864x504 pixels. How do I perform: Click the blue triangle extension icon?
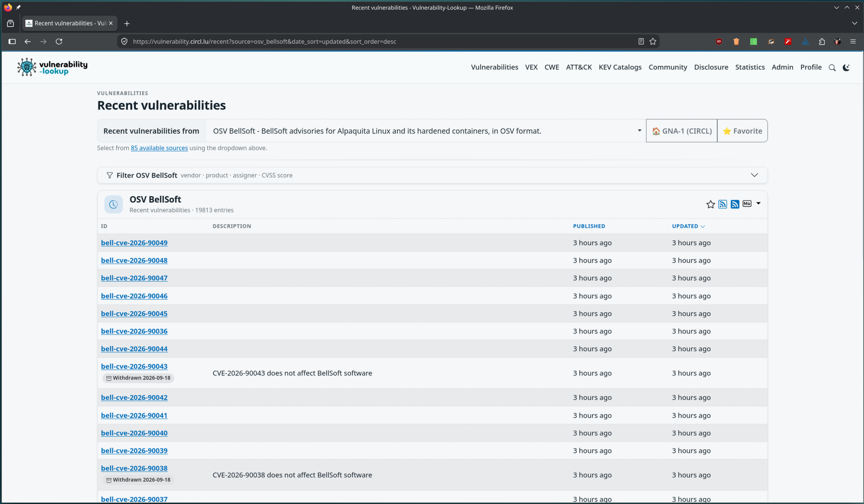(805, 42)
